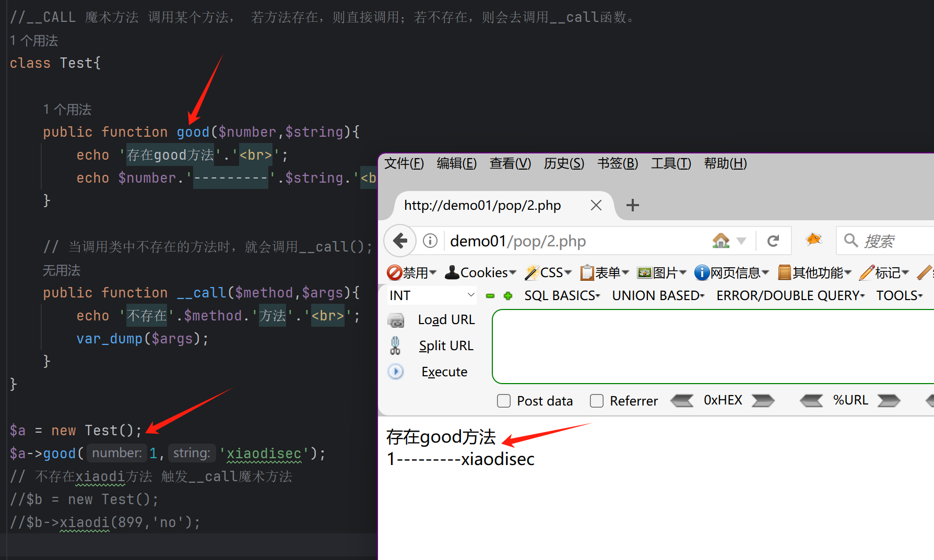Viewport: 934px width, 560px height.
Task: Click the green minus icon in HackBar
Action: (490, 296)
